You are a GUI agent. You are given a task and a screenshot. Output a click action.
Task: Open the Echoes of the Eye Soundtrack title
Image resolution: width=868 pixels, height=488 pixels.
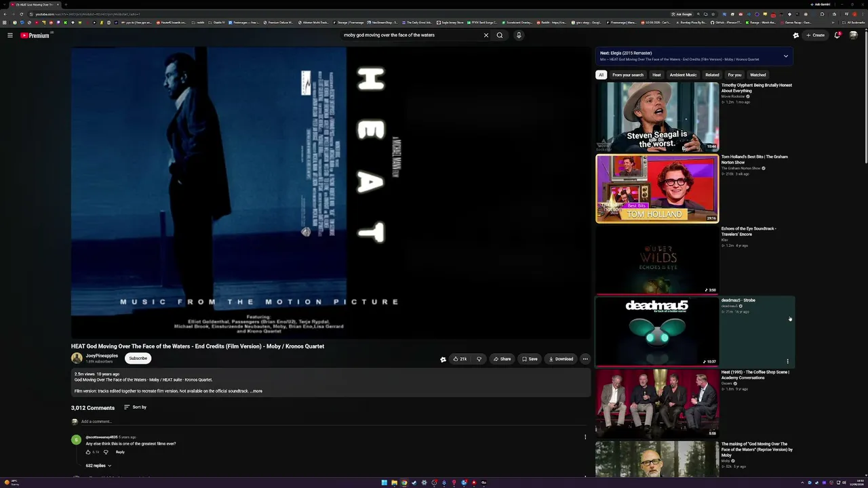point(749,231)
